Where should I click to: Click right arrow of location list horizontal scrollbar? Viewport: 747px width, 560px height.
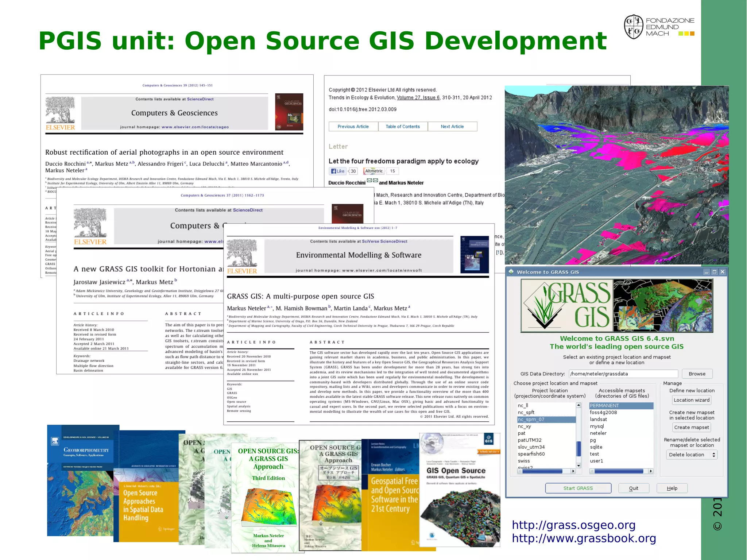point(573,471)
